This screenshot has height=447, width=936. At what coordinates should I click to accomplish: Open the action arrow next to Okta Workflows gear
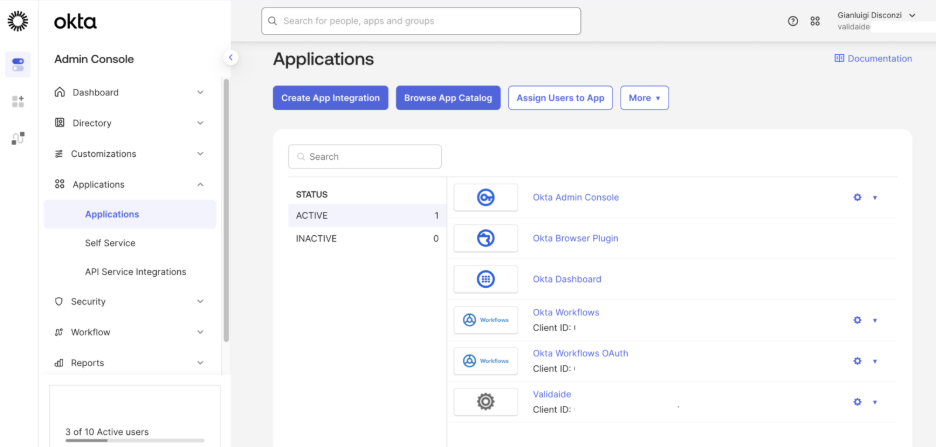(x=875, y=320)
